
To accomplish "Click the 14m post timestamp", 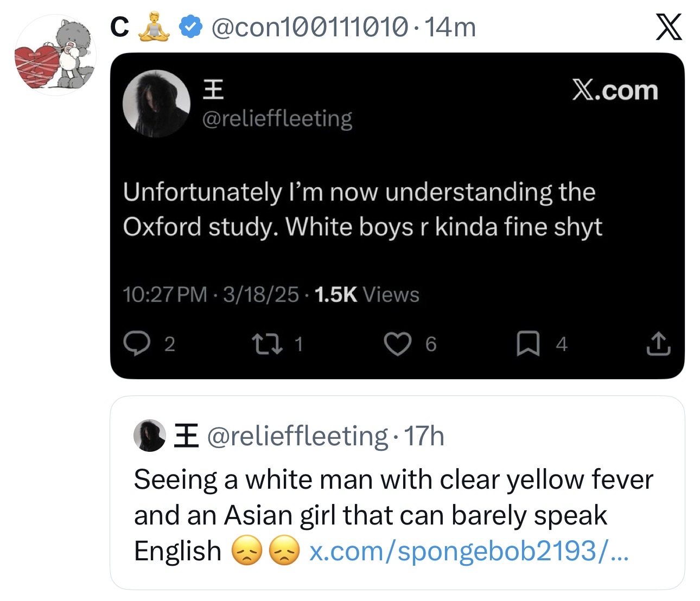I will click(450, 27).
